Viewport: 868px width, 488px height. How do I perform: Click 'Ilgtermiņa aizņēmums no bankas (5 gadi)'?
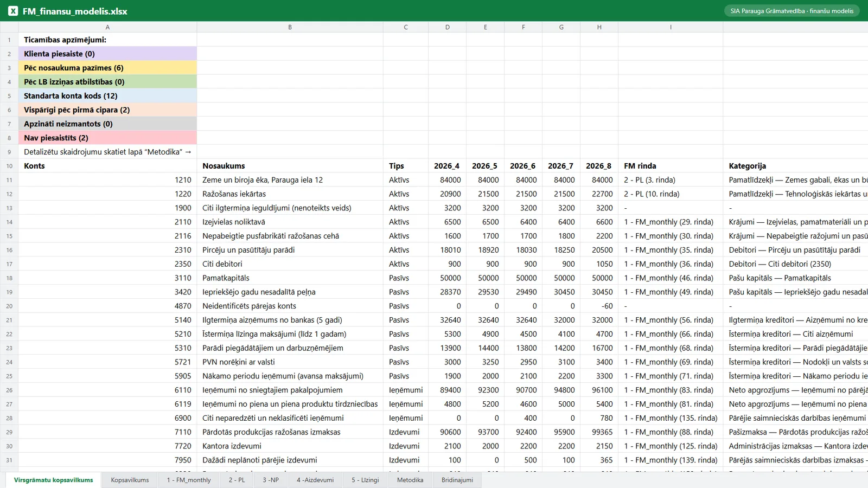click(290, 320)
